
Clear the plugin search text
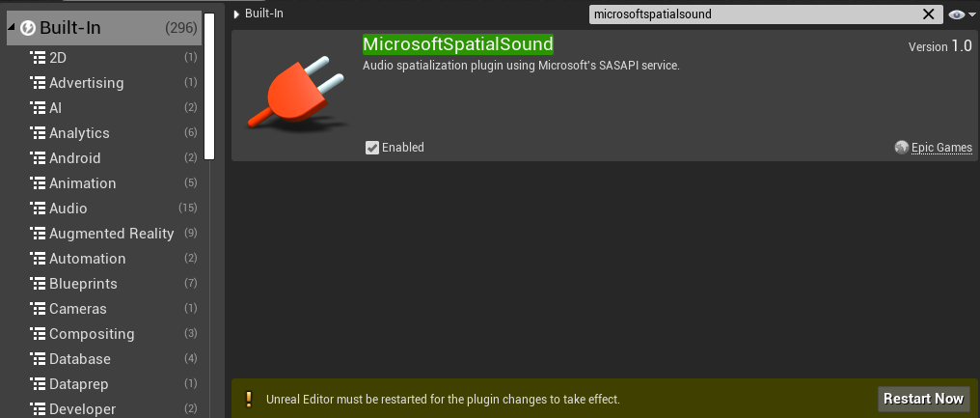pos(929,14)
